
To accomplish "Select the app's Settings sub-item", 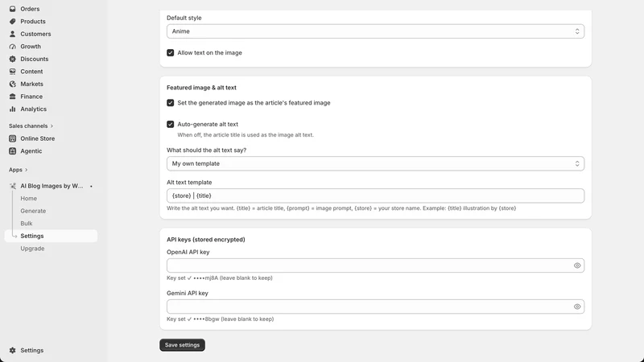I will click(x=51, y=236).
